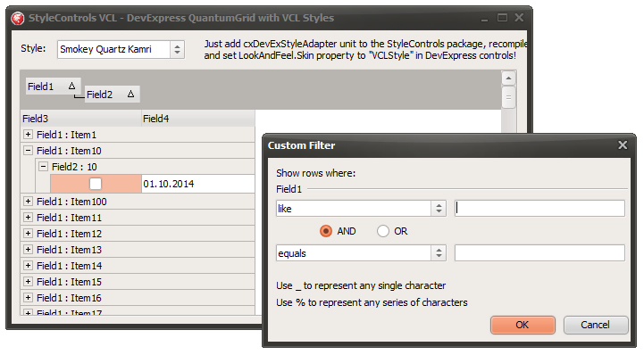This screenshot has width=644, height=355.
Task: Expand the Field1 : Item11 group
Action: pos(28,218)
